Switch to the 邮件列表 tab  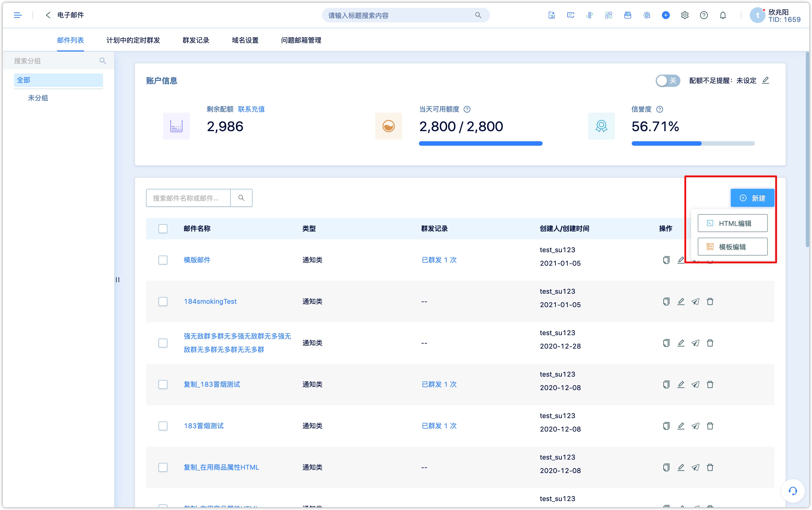coord(70,40)
